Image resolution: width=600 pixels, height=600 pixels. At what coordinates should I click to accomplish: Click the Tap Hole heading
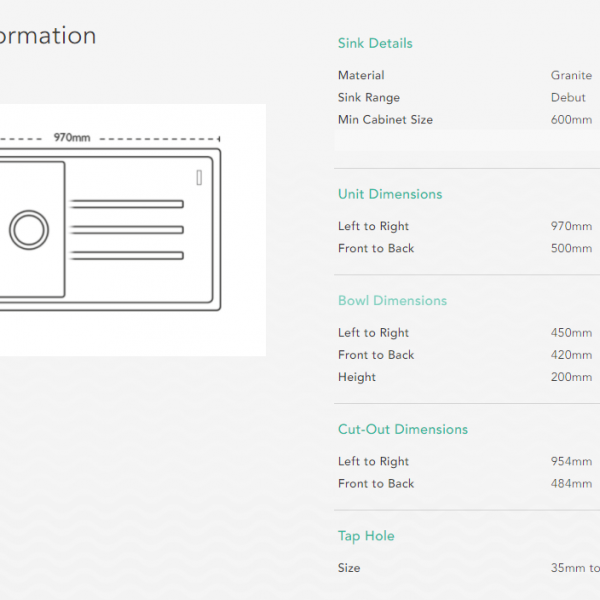tap(366, 536)
